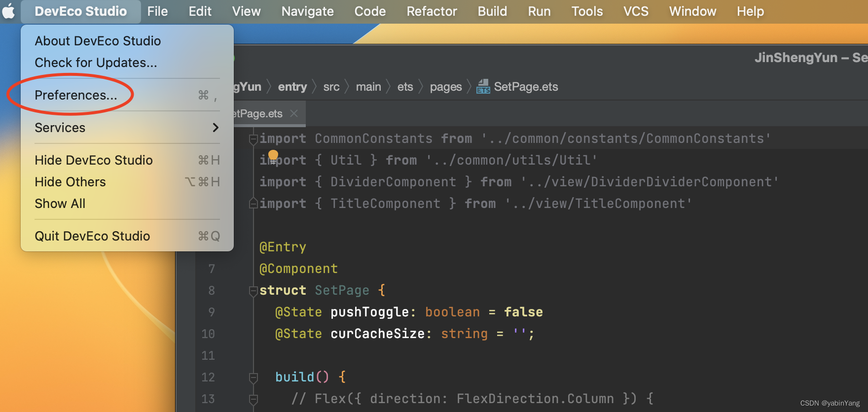Expand the Services submenu

[x=127, y=128]
